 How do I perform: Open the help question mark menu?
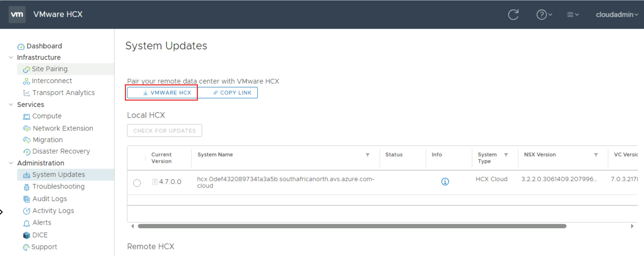544,15
